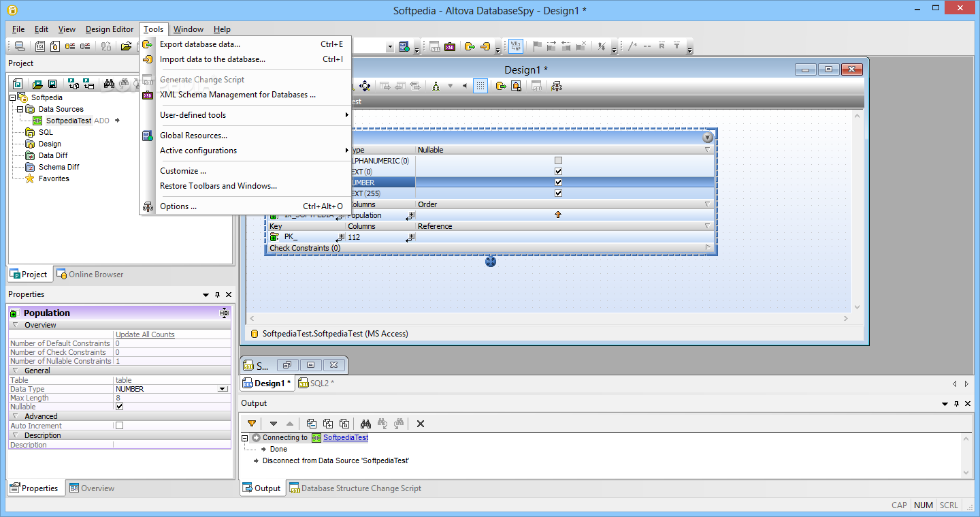Collapse the Connecting to output tree node

[x=245, y=437]
